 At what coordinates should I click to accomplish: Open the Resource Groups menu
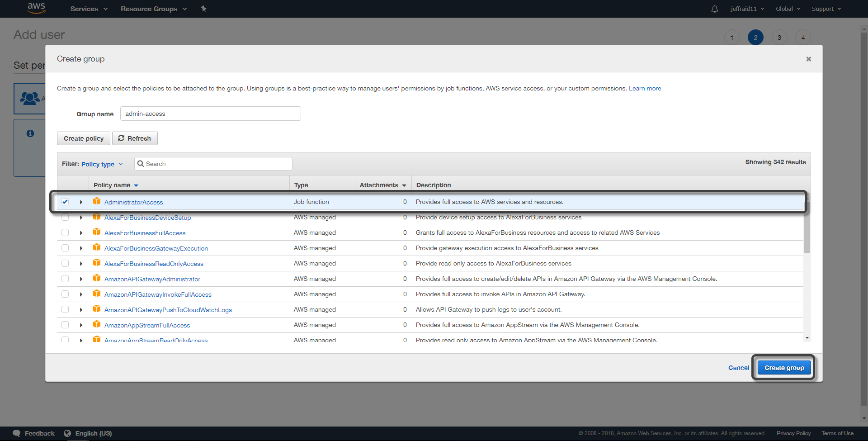(x=153, y=9)
